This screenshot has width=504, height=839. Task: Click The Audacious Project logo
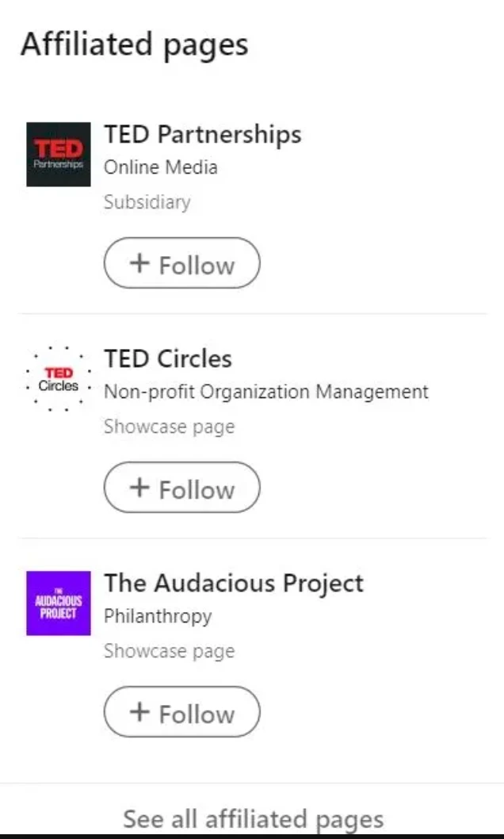58,603
